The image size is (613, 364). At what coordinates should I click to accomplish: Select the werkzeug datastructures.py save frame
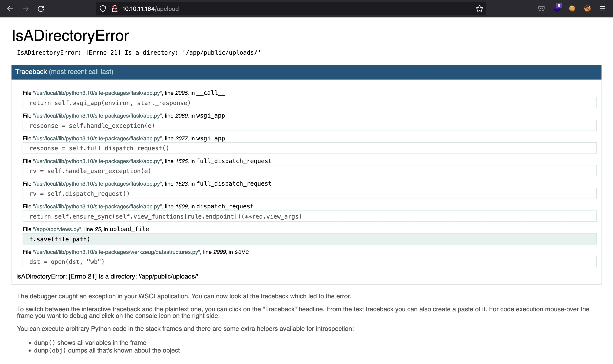tap(136, 252)
